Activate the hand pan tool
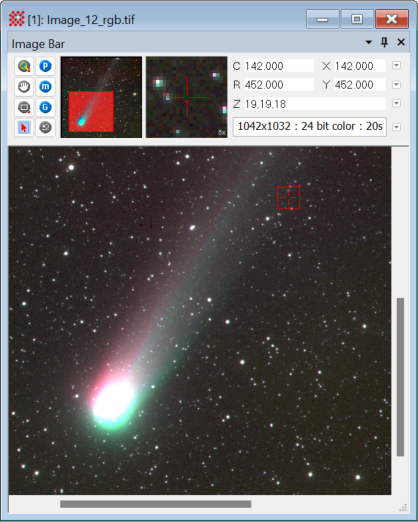The image size is (418, 522). 24,87
